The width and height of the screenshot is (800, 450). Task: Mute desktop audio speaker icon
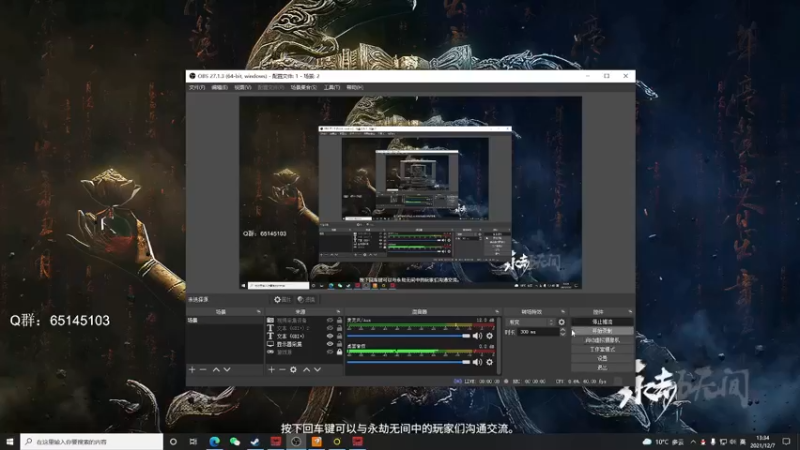pyautogui.click(x=477, y=362)
